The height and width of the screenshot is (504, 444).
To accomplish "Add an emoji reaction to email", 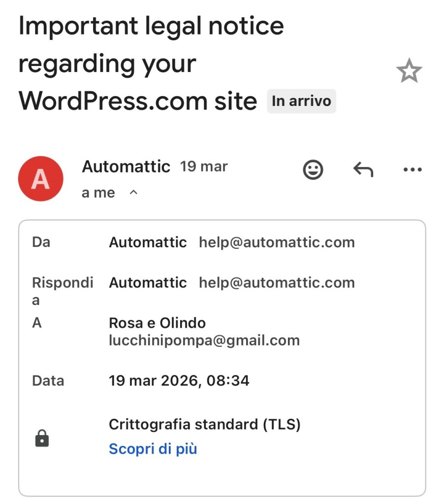I will pos(312,170).
